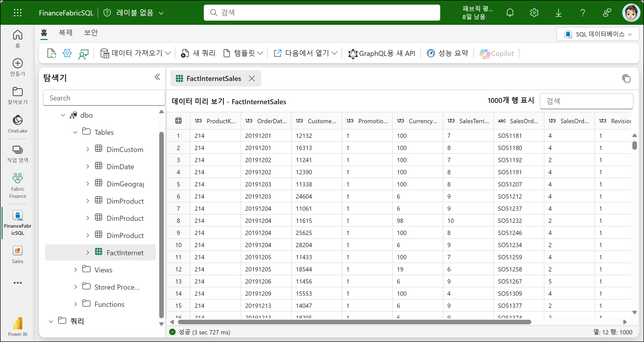Open the SQL 데이터베이스 switcher dropdown
644x342 pixels.
click(598, 34)
